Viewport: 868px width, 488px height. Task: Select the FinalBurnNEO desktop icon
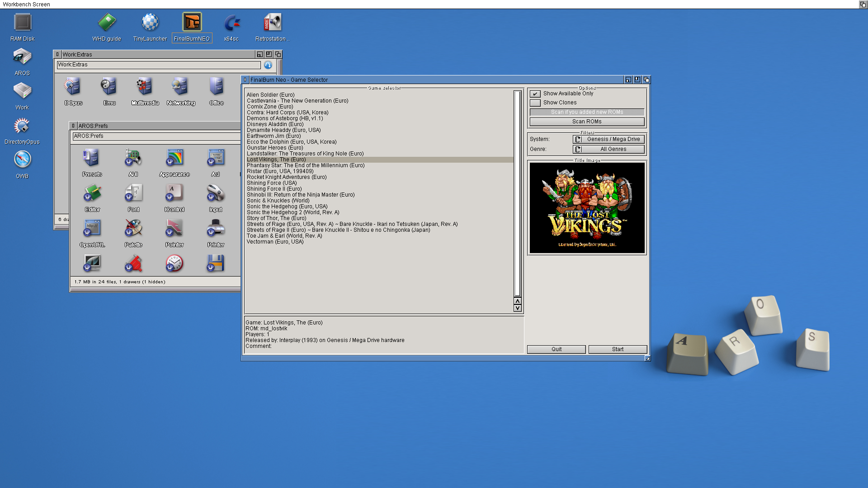pos(192,28)
